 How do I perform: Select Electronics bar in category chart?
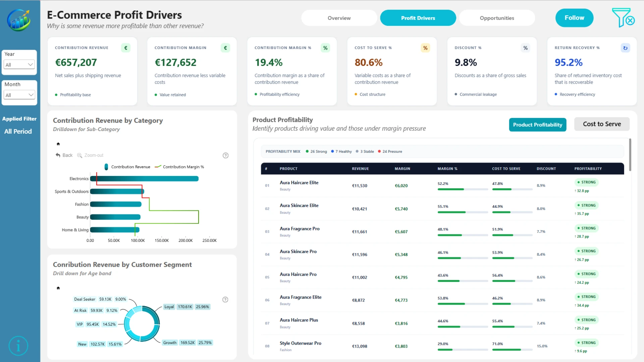point(144,179)
